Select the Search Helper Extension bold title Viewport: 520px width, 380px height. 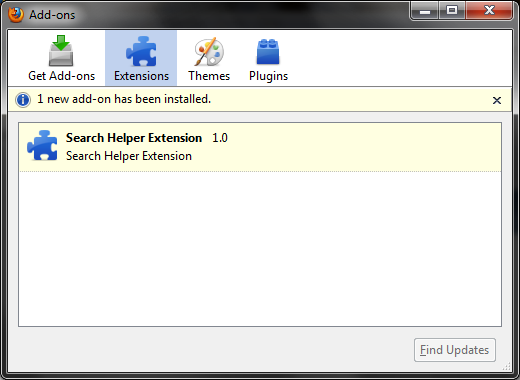134,138
